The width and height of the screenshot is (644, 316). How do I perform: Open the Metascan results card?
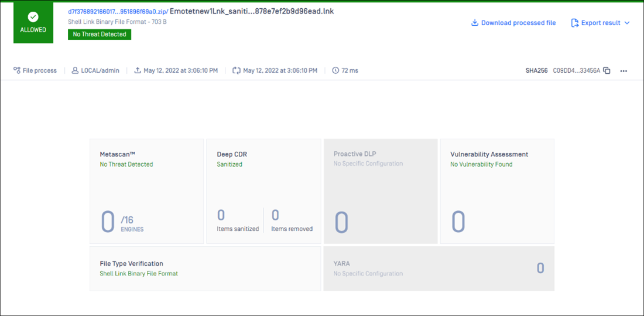(146, 191)
